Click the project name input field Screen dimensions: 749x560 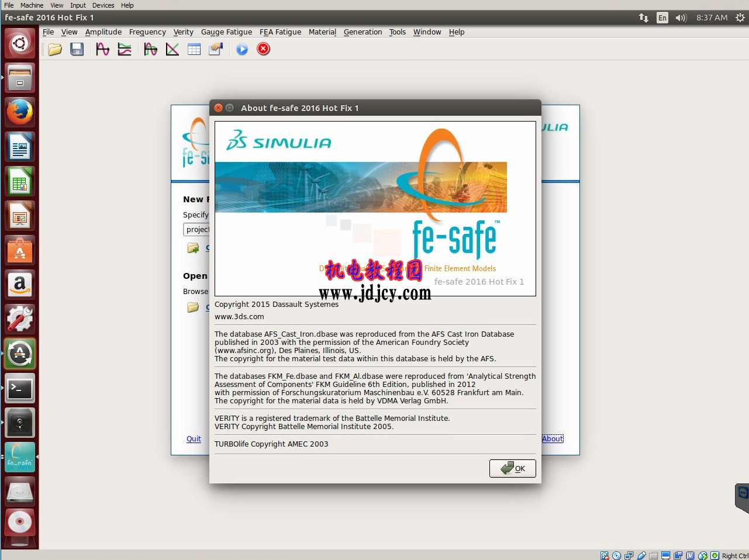pos(196,230)
